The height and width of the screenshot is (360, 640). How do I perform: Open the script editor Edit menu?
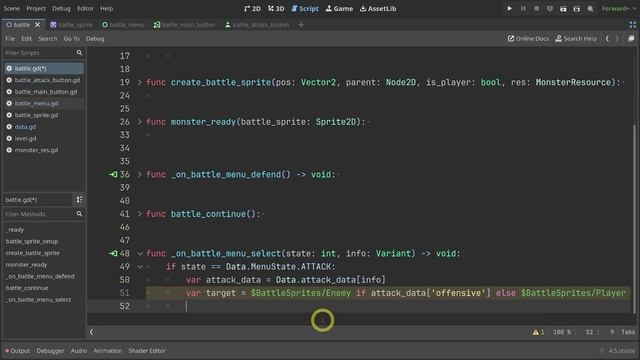[x=27, y=38]
